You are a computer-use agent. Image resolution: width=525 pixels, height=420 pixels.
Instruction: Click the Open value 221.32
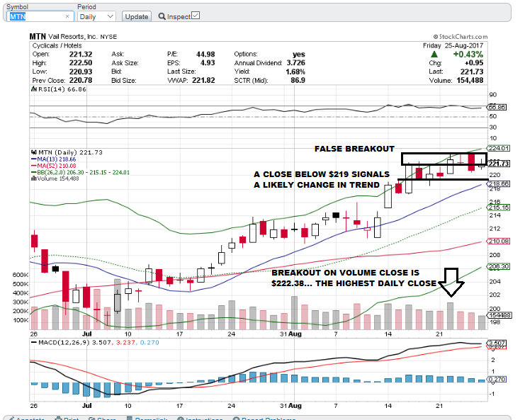click(81, 55)
